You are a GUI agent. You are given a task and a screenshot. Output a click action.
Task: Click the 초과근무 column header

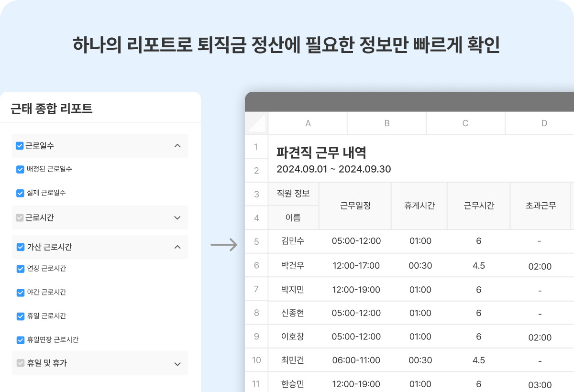tap(541, 206)
